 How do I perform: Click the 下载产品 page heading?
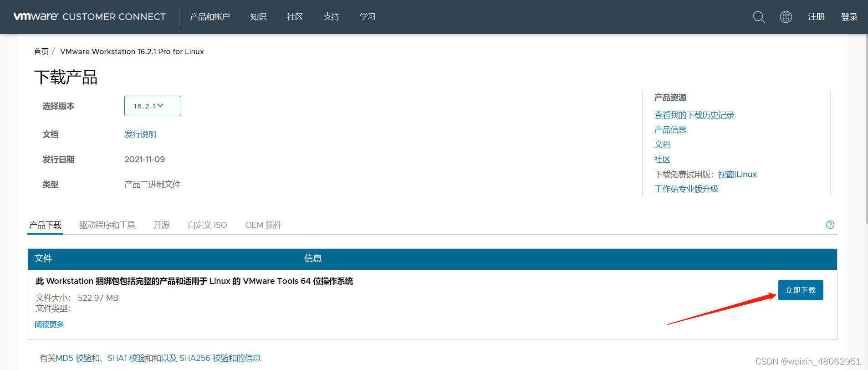[x=66, y=77]
